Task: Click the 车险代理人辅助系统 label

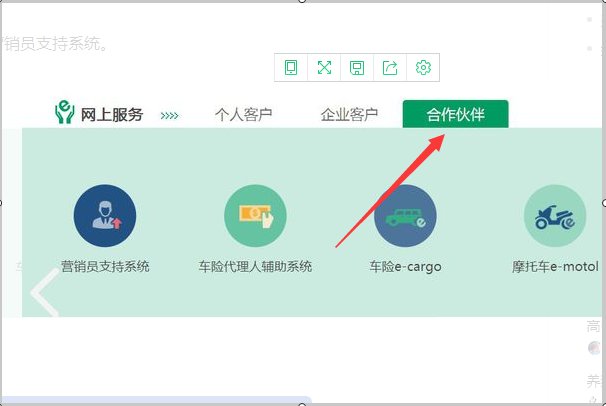Action: pyautogui.click(x=255, y=267)
